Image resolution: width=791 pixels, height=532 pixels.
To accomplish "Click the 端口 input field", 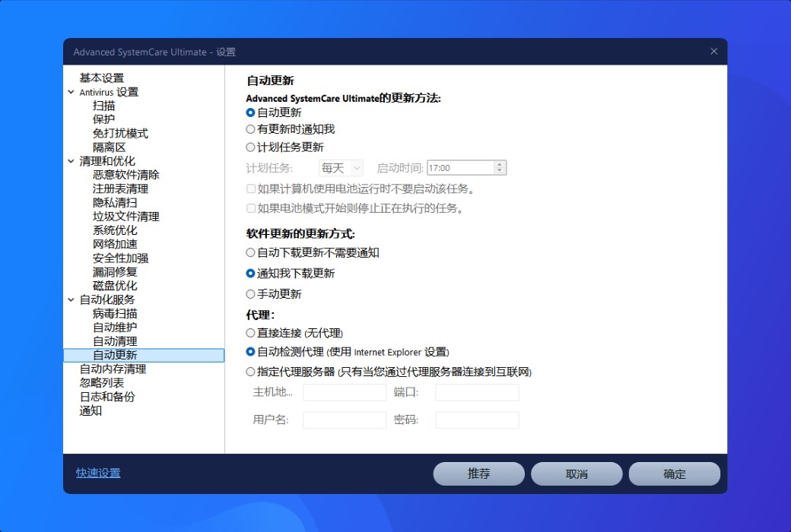I will pyautogui.click(x=476, y=392).
